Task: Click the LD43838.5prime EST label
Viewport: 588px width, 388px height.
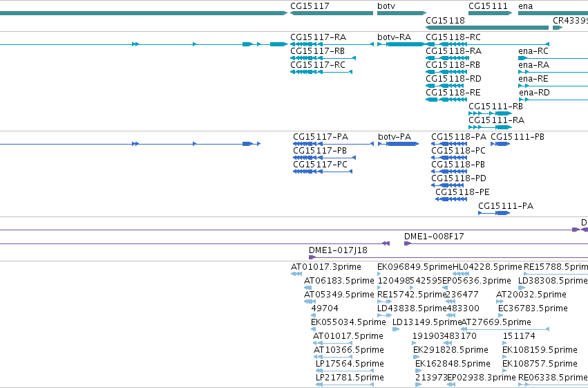Action: 412,308
